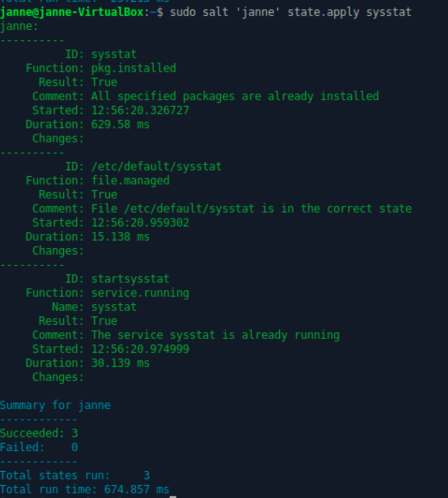Click the total run time 674.857 ms

coord(136,489)
